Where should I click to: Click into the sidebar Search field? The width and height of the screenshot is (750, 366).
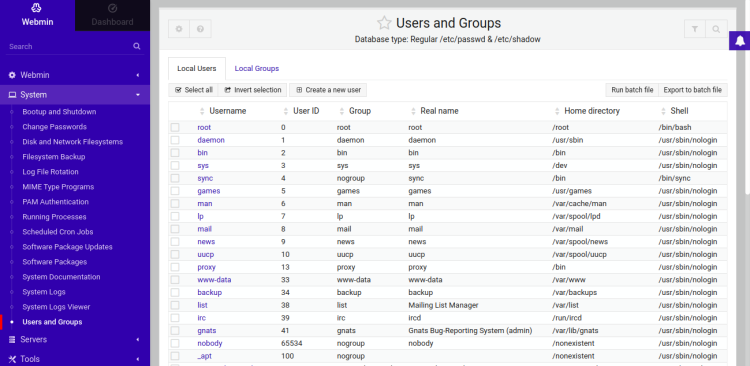[69, 46]
